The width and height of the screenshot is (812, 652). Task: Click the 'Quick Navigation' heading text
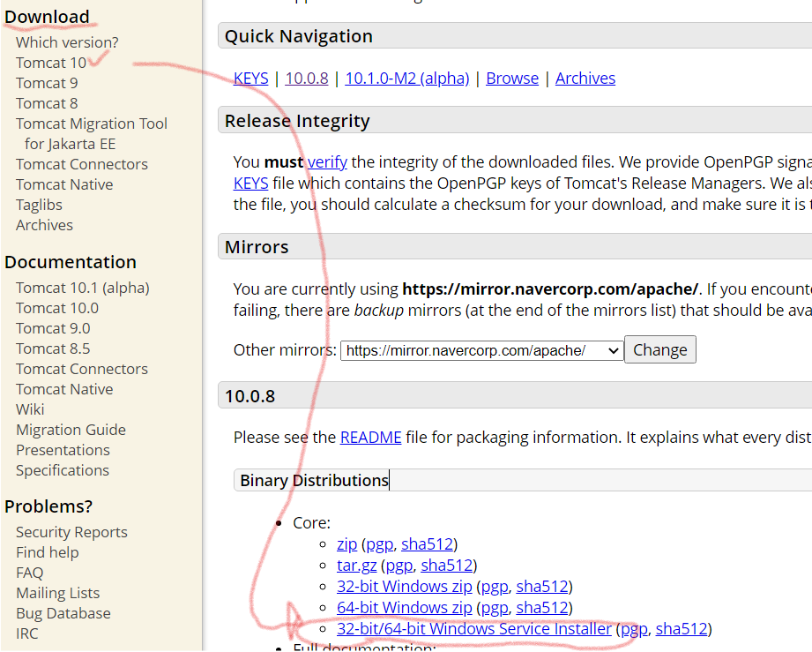coord(299,36)
